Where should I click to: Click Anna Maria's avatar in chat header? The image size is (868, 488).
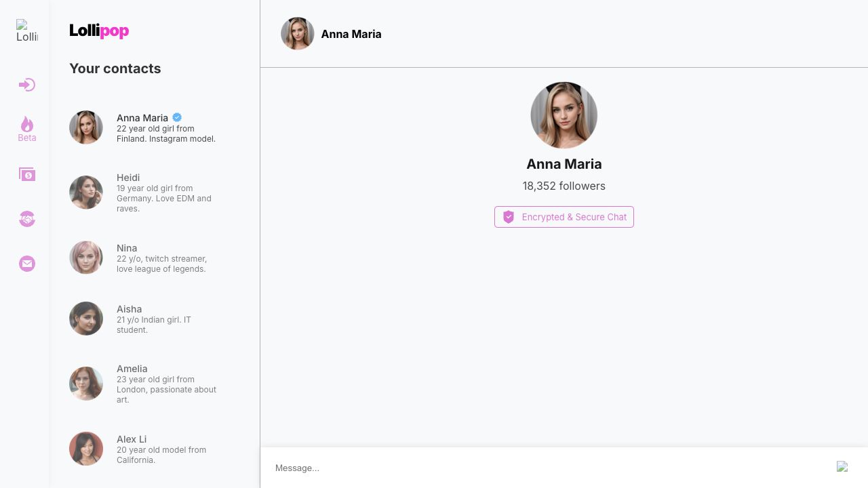(x=297, y=34)
